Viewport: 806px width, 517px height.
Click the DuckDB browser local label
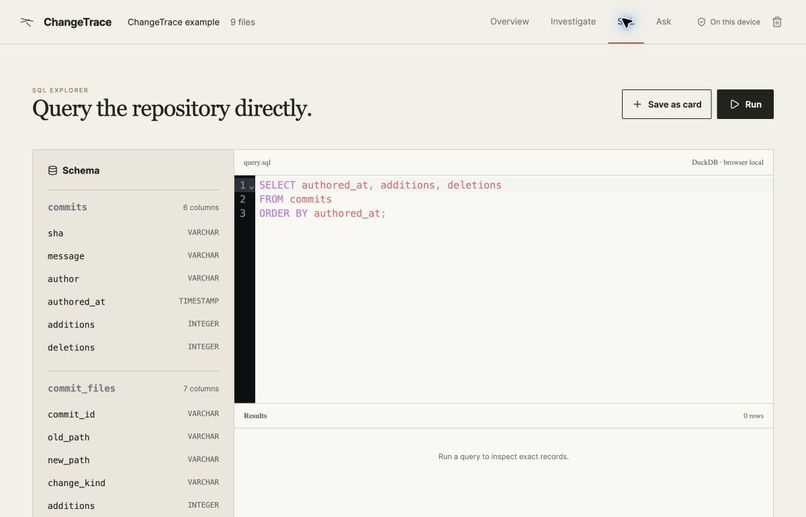tap(727, 162)
